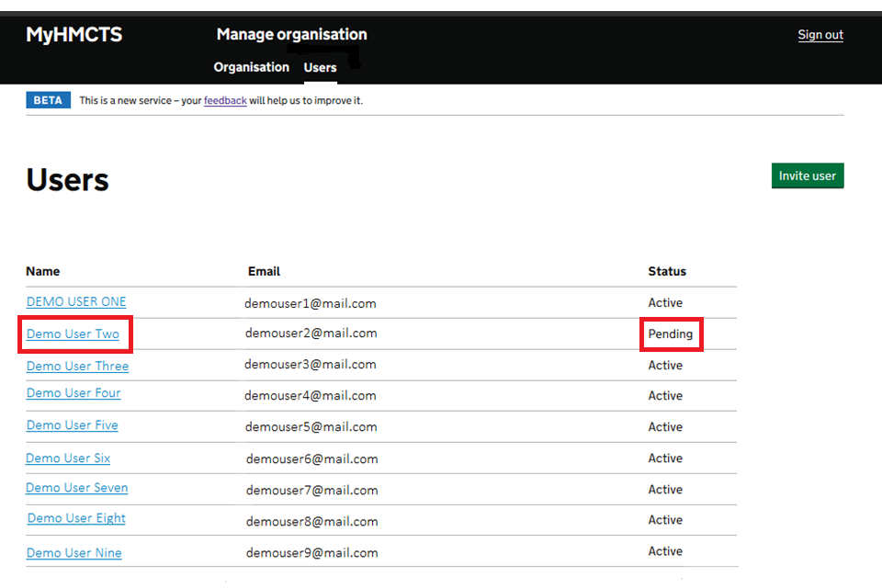Viewport: 882px width, 588px height.
Task: Open the Demo User Five user page
Action: [72, 425]
